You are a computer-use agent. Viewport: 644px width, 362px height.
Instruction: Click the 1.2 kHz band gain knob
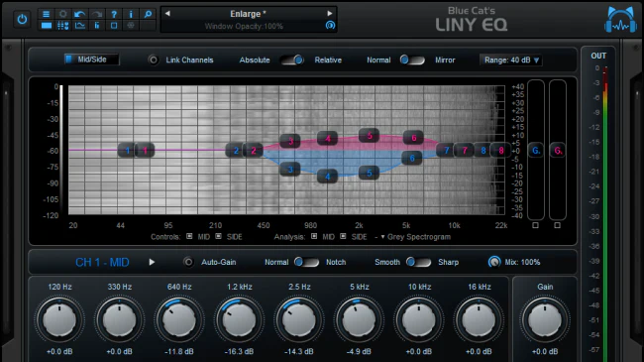pyautogui.click(x=239, y=320)
